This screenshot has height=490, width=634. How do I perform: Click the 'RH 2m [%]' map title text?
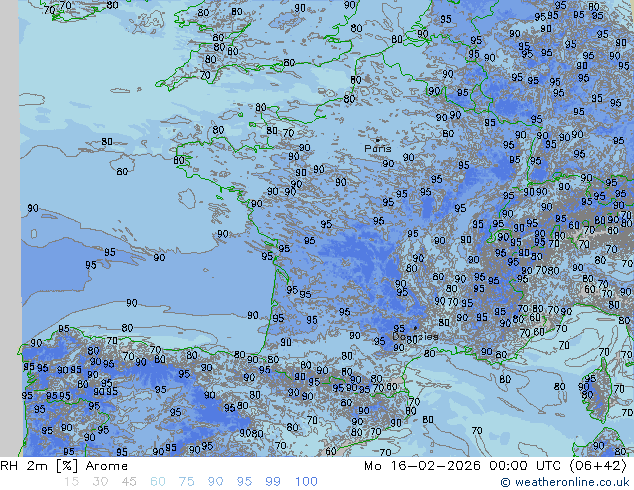click(x=39, y=466)
